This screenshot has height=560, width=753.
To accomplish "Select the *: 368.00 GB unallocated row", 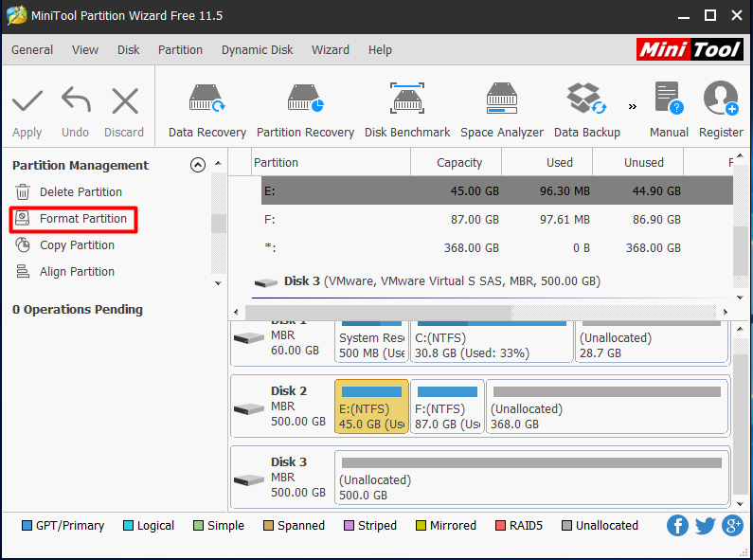I will point(497,248).
